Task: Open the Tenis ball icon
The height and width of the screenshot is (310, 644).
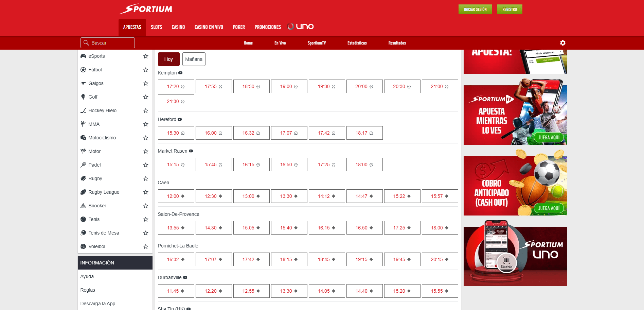Action: click(83, 219)
